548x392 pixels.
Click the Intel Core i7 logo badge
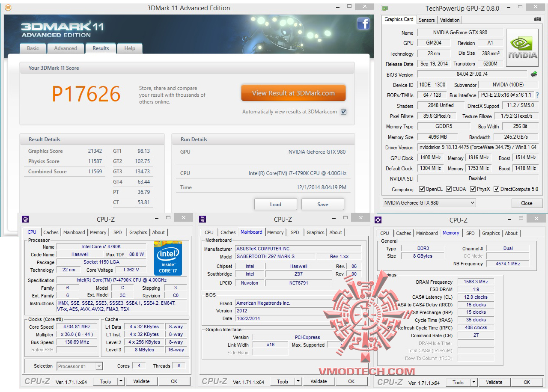pyautogui.click(x=168, y=258)
